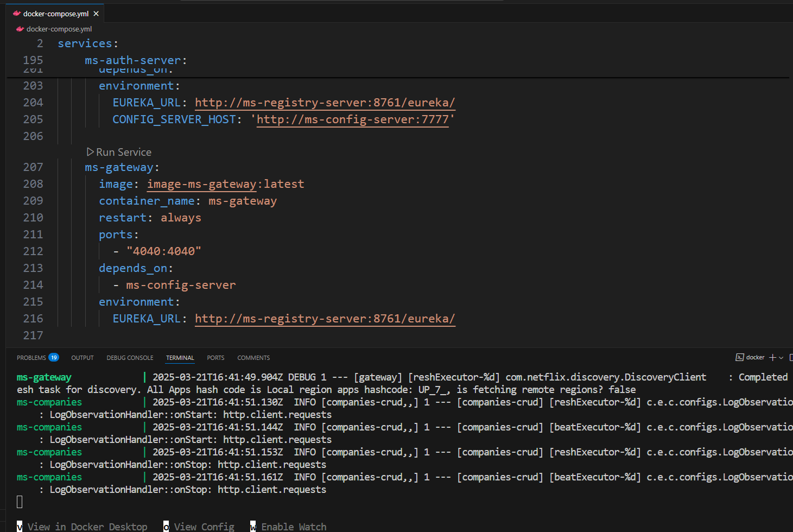The image size is (793, 532).
Task: Click the blue problems count badge
Action: tap(54, 357)
